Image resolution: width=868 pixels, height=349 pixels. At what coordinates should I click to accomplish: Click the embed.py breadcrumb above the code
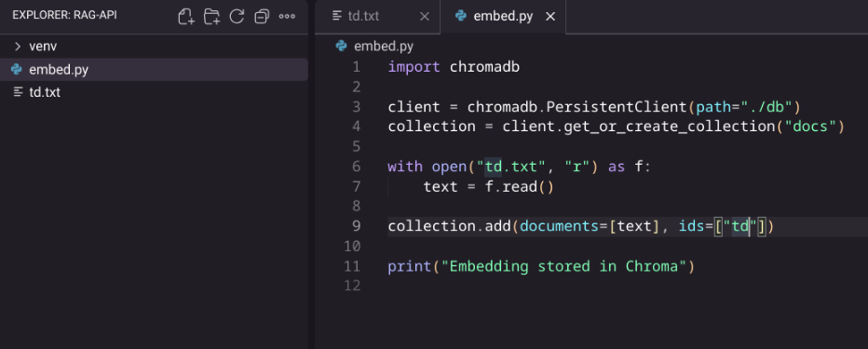tap(384, 47)
